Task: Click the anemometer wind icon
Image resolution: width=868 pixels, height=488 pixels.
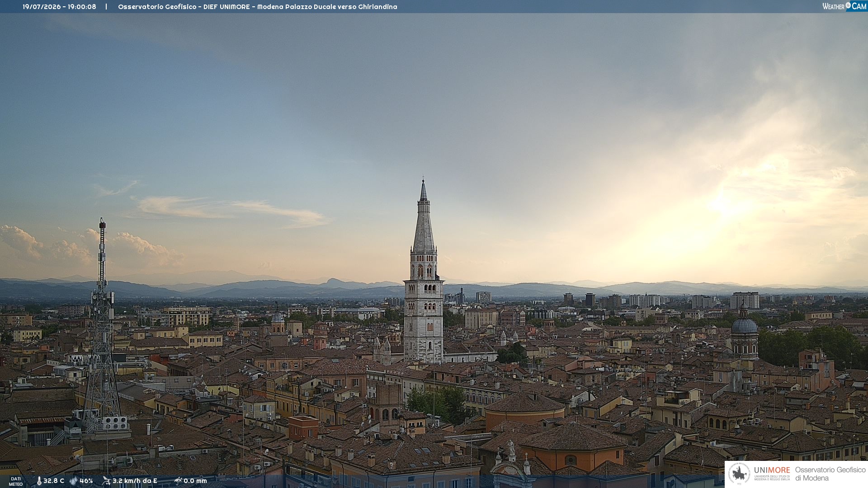Action: coord(106,481)
